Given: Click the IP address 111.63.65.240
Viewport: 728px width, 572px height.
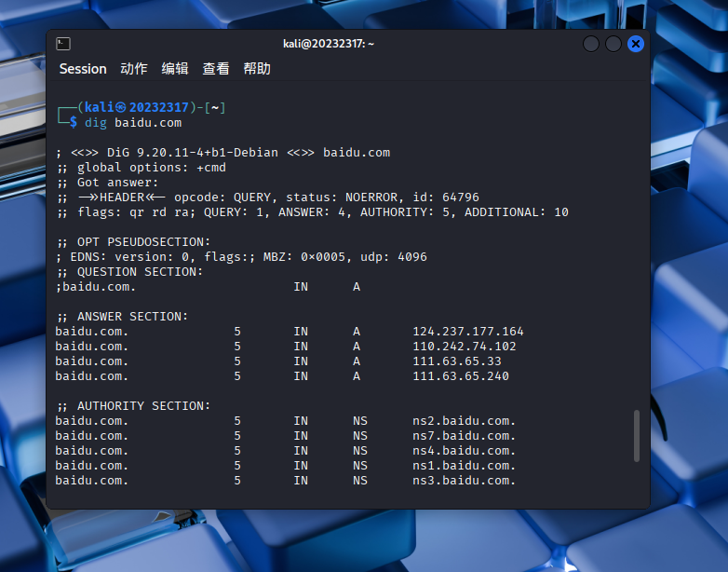Looking at the screenshot, I should [x=461, y=376].
